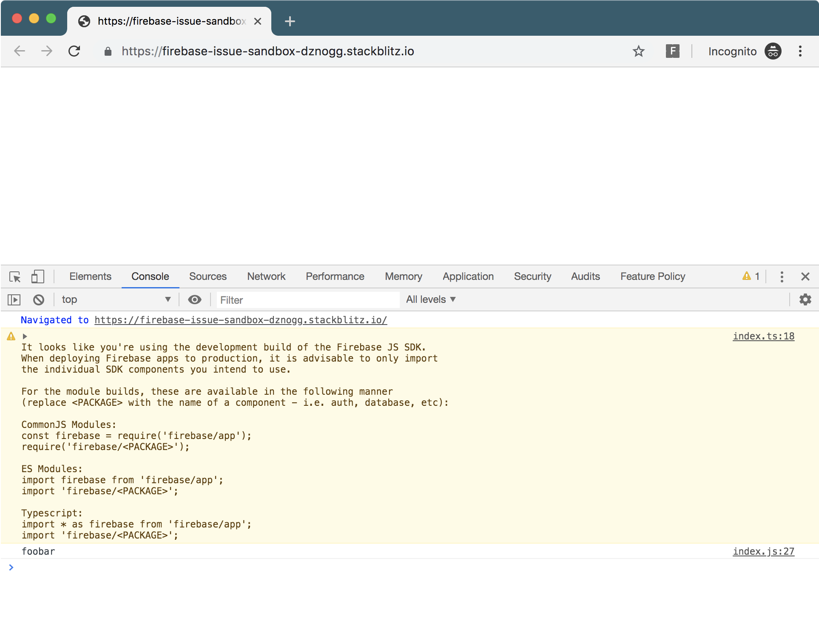Clear the console messages
This screenshot has height=644, width=819.
(39, 299)
